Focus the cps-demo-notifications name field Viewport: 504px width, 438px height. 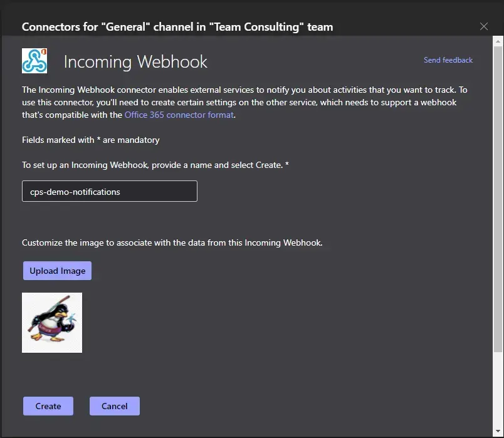tap(110, 191)
